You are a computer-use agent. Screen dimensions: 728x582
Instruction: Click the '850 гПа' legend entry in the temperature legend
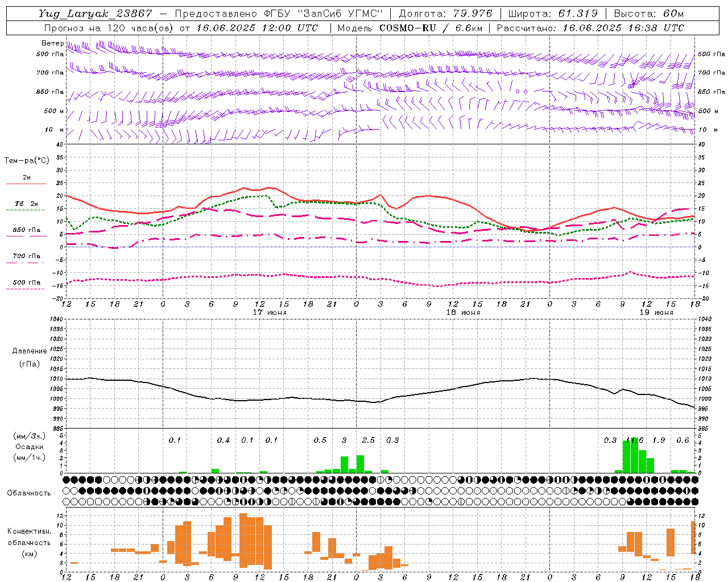(26, 230)
